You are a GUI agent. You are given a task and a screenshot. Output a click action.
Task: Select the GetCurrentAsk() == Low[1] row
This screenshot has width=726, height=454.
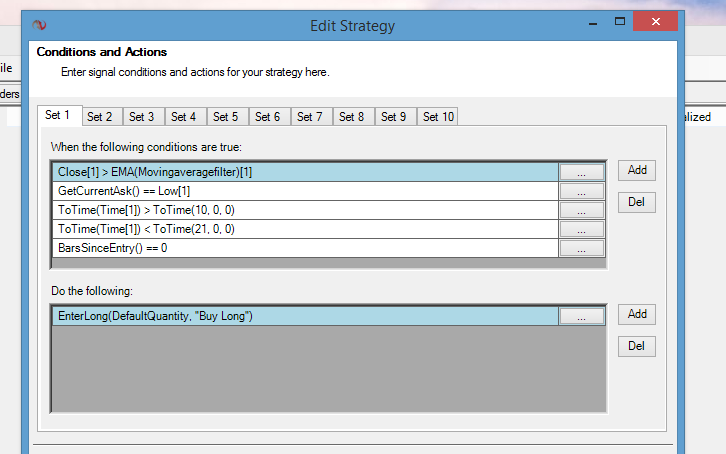click(300, 191)
